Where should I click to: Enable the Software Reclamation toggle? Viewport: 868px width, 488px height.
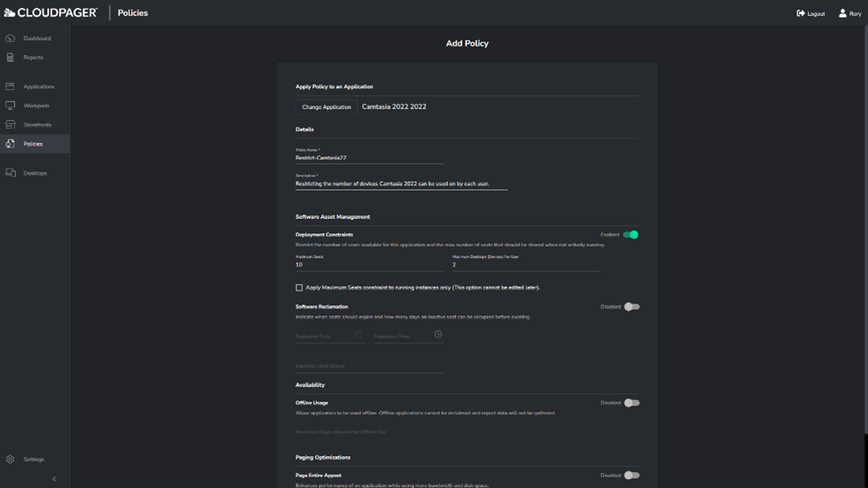(x=632, y=306)
